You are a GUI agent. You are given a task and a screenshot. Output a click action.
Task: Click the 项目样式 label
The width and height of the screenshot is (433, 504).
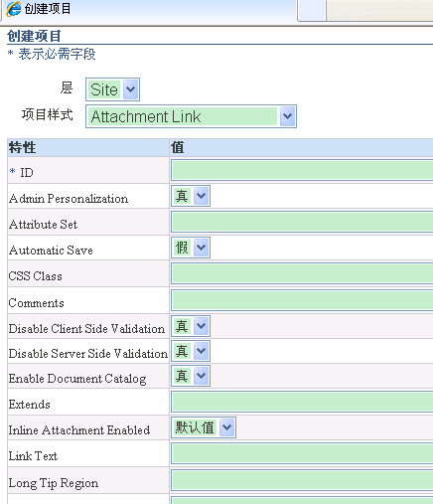pyautogui.click(x=48, y=114)
